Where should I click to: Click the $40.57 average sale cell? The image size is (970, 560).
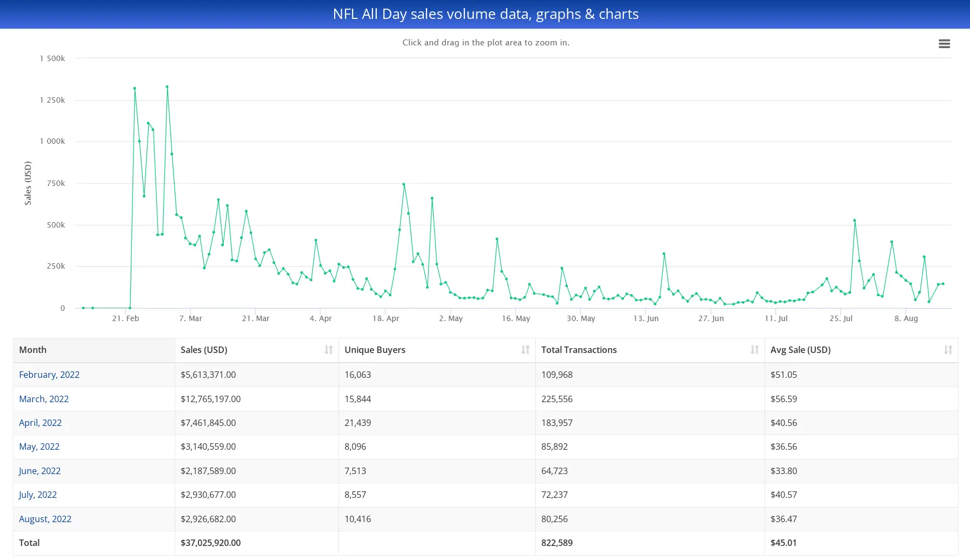click(x=861, y=495)
